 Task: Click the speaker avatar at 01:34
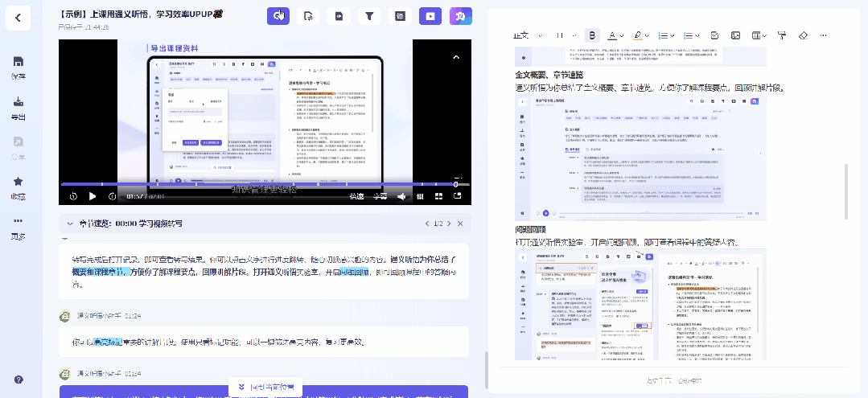(65, 373)
